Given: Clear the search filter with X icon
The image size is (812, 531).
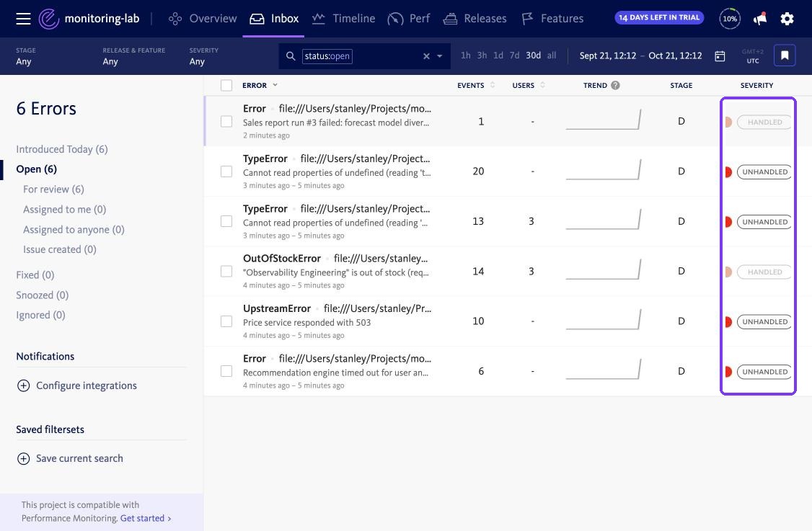Looking at the screenshot, I should (x=426, y=56).
